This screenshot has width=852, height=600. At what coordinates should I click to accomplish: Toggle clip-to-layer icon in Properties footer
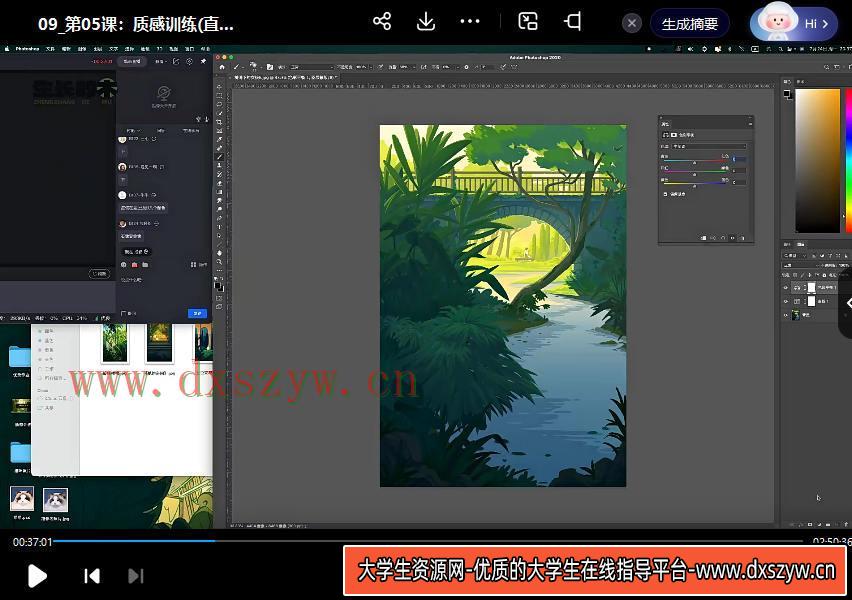click(704, 238)
